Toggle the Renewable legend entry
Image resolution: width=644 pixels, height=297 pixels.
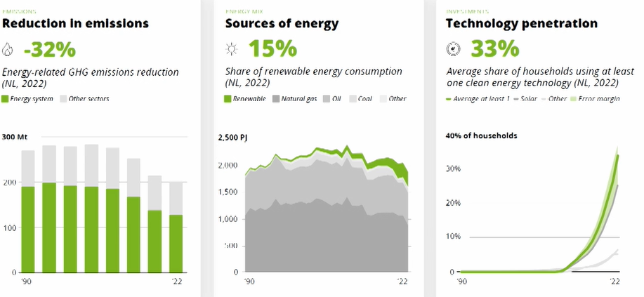pos(245,99)
